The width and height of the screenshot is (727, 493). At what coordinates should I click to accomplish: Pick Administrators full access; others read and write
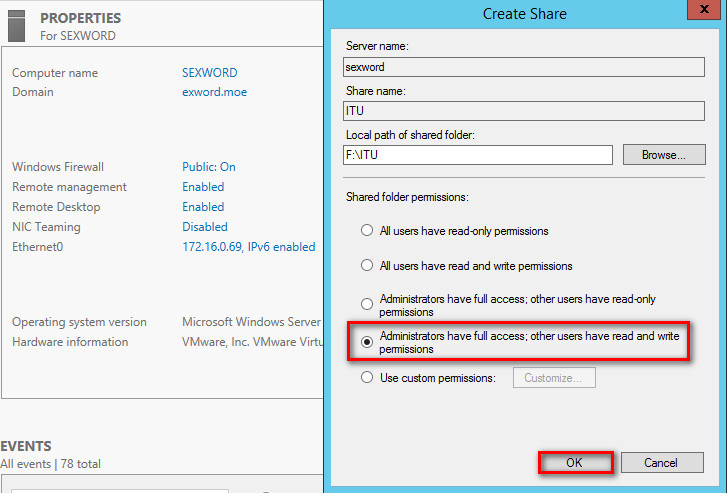(367, 342)
